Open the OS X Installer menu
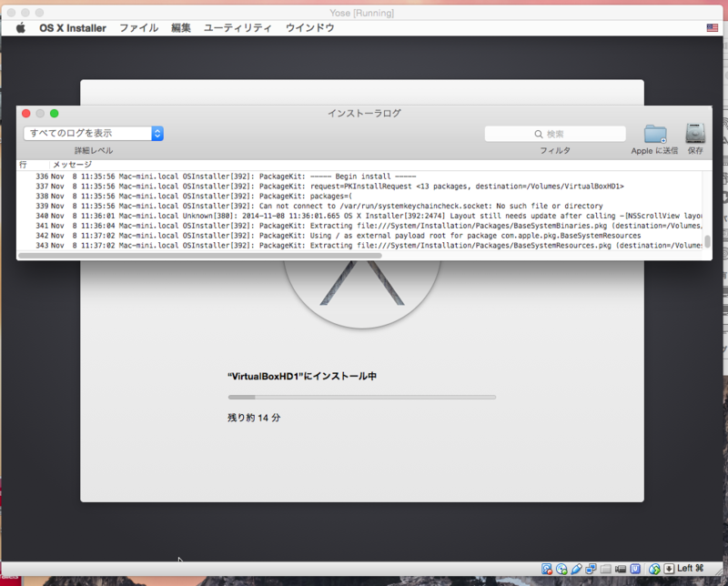The image size is (728, 586). coord(73,28)
